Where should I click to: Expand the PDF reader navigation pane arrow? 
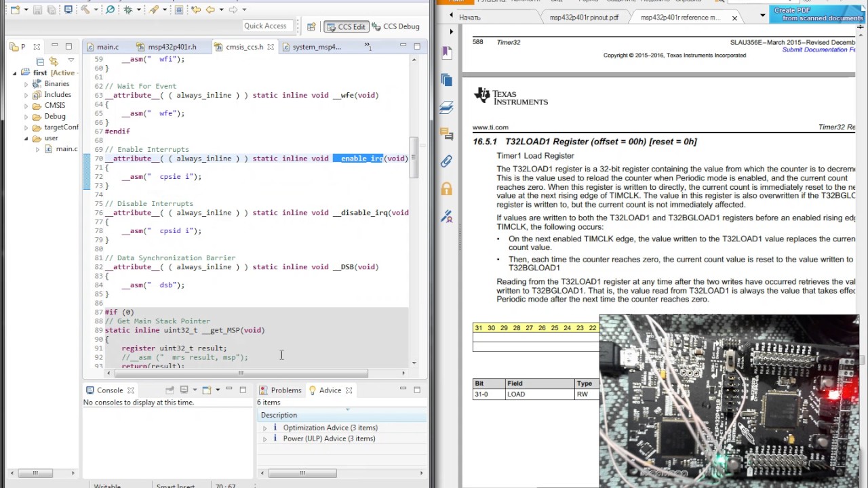452,32
